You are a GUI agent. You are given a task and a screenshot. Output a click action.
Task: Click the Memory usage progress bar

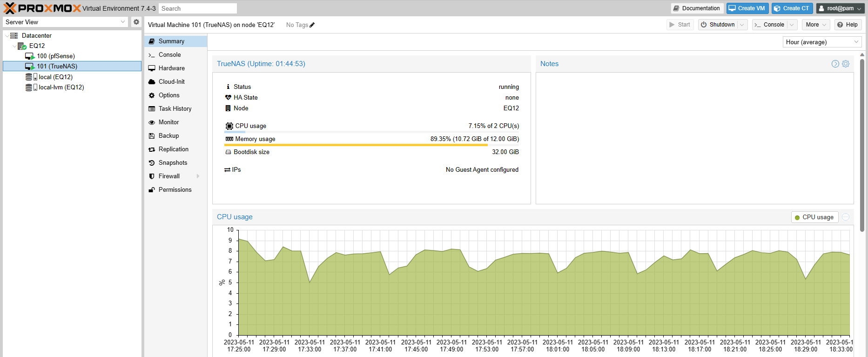point(372,145)
